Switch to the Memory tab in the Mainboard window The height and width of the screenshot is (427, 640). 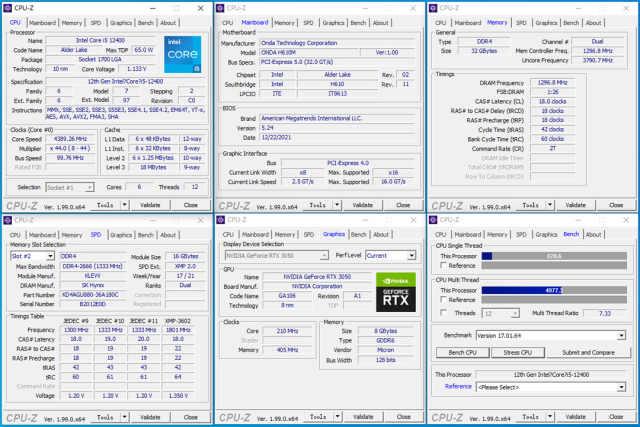click(x=284, y=23)
